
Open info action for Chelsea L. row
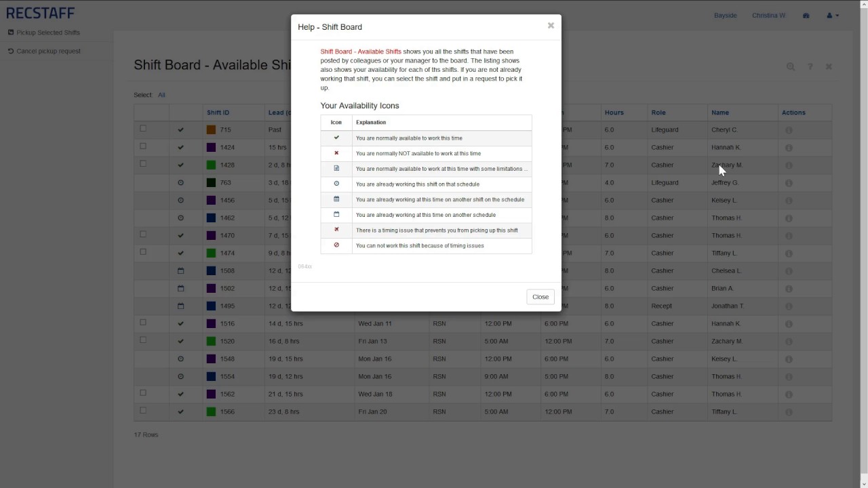click(x=789, y=271)
